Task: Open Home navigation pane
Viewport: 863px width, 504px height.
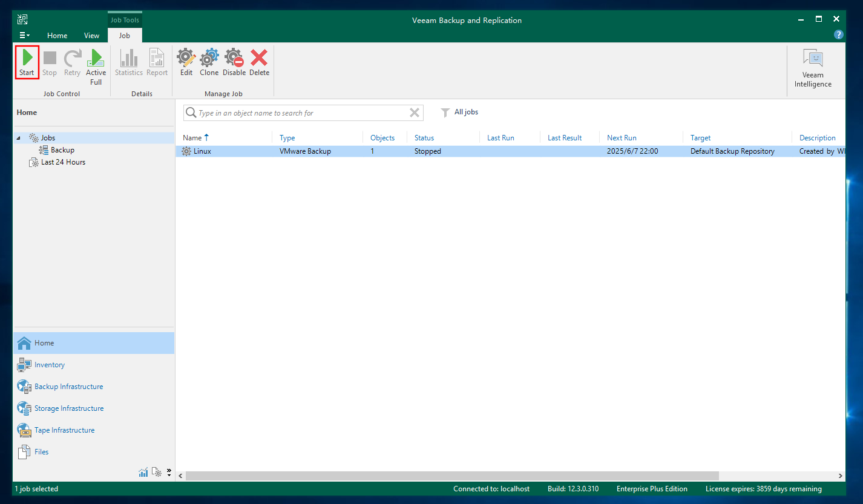Action: coord(93,343)
